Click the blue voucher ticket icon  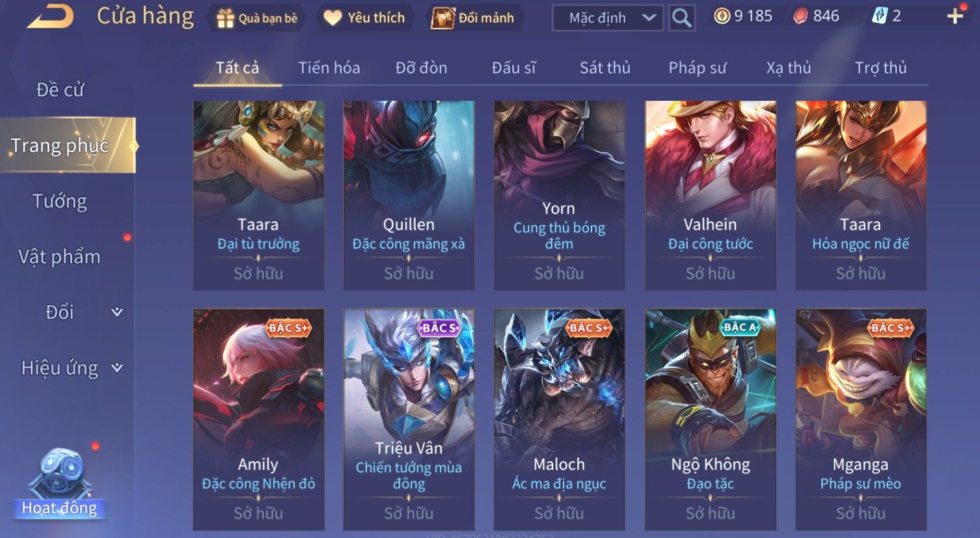click(x=880, y=16)
